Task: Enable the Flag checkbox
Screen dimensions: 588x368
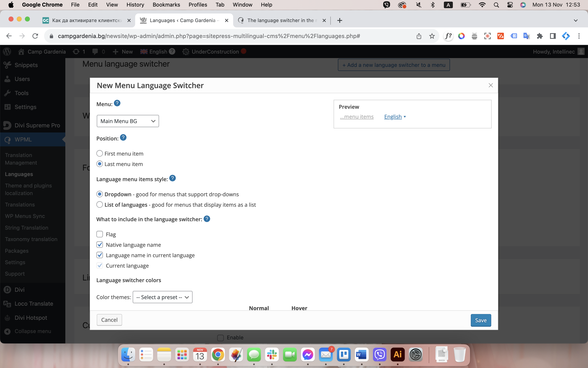Action: [x=100, y=234]
